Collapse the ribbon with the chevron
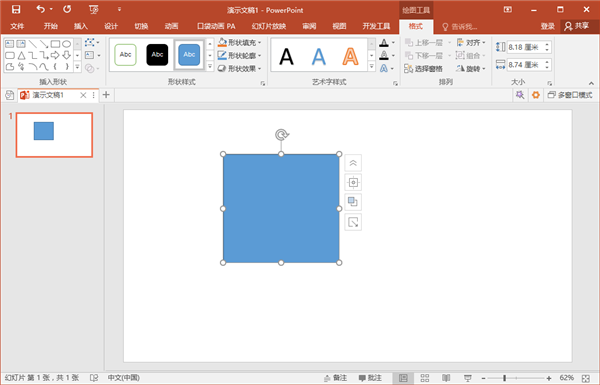The width and height of the screenshot is (600, 385). pyautogui.click(x=591, y=83)
